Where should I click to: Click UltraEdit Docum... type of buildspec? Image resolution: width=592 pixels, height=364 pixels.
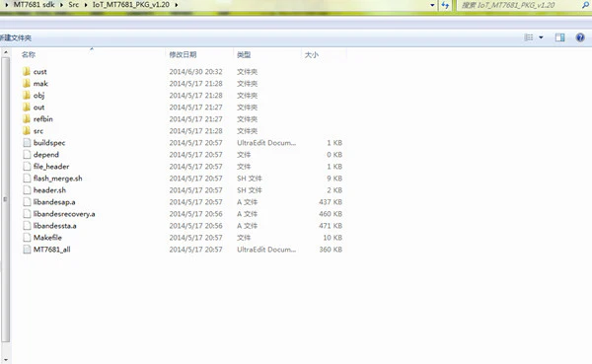pos(266,143)
